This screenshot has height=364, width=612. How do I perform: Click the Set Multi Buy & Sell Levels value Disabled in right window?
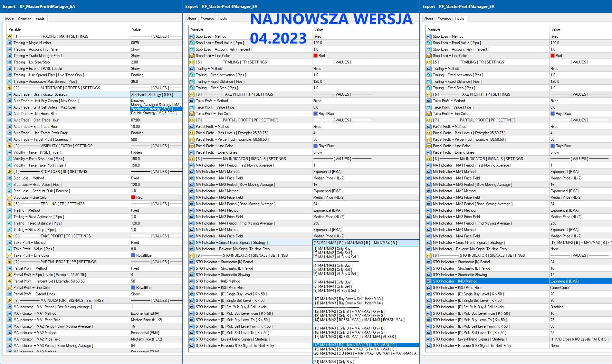pos(557,307)
